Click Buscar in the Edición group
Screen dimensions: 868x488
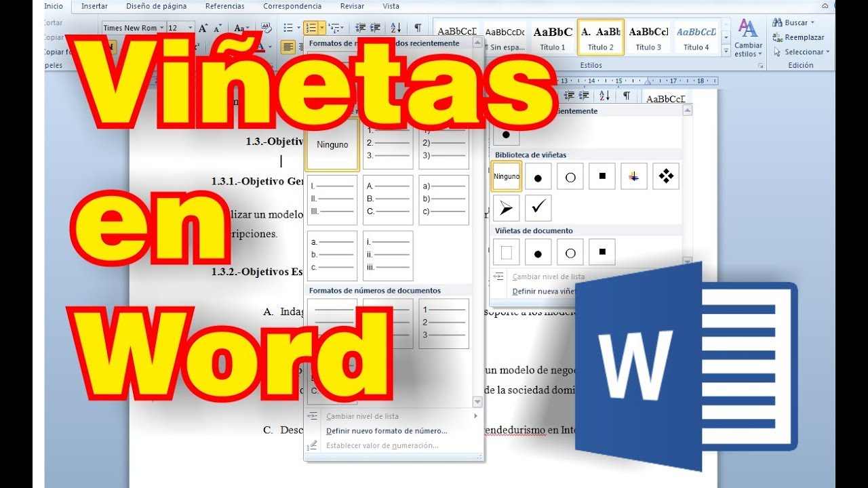794,23
